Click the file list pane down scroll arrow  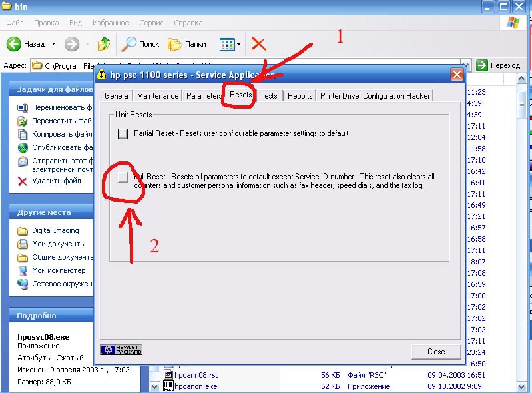[154, 386]
